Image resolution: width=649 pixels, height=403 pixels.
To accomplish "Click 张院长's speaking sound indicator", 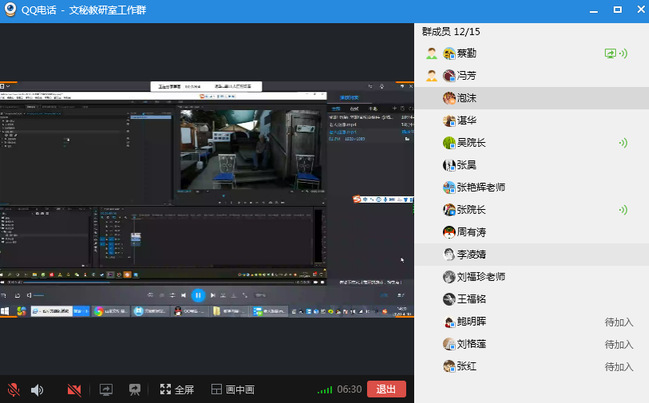I will point(623,210).
